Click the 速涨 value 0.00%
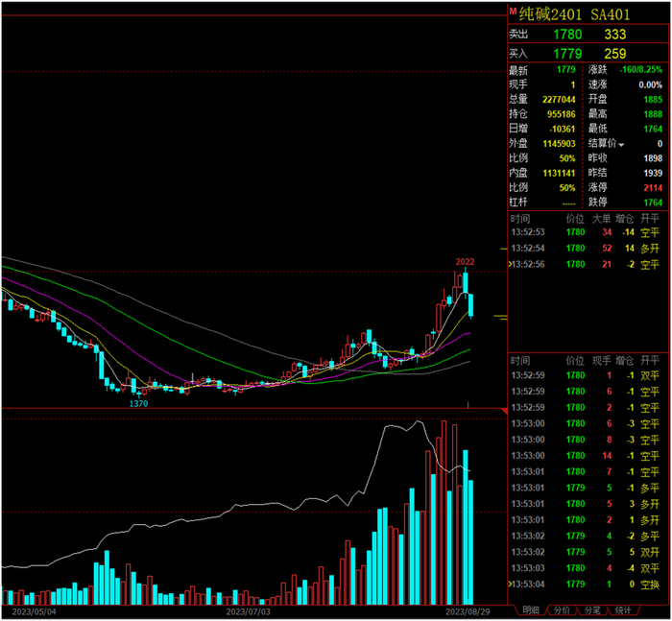The width and height of the screenshot is (672, 621). point(650,84)
